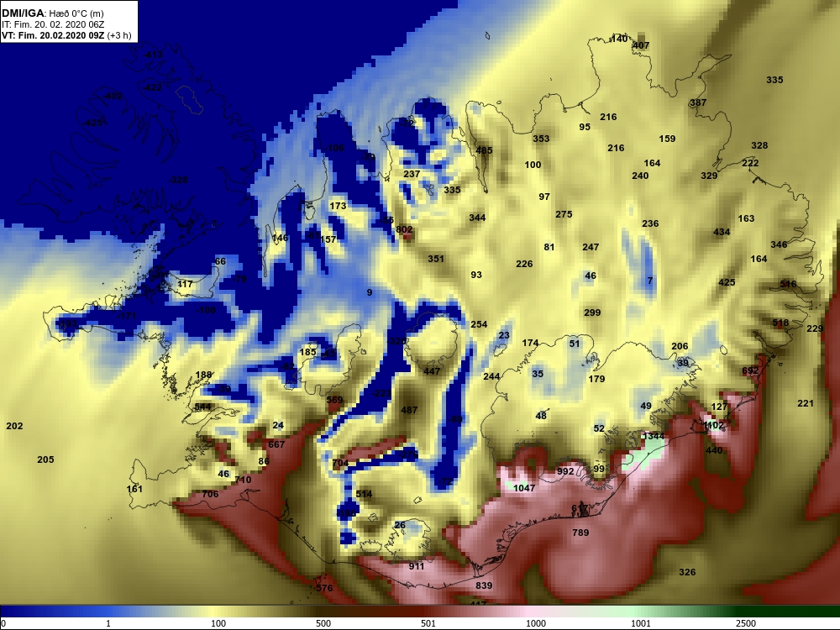Click the map value '434'

tap(722, 233)
